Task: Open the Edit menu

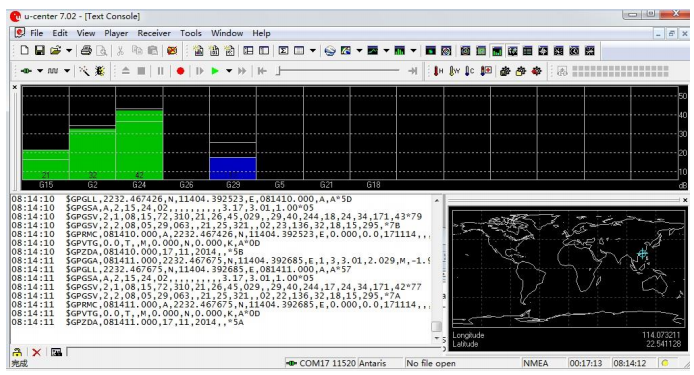Action: point(60,33)
